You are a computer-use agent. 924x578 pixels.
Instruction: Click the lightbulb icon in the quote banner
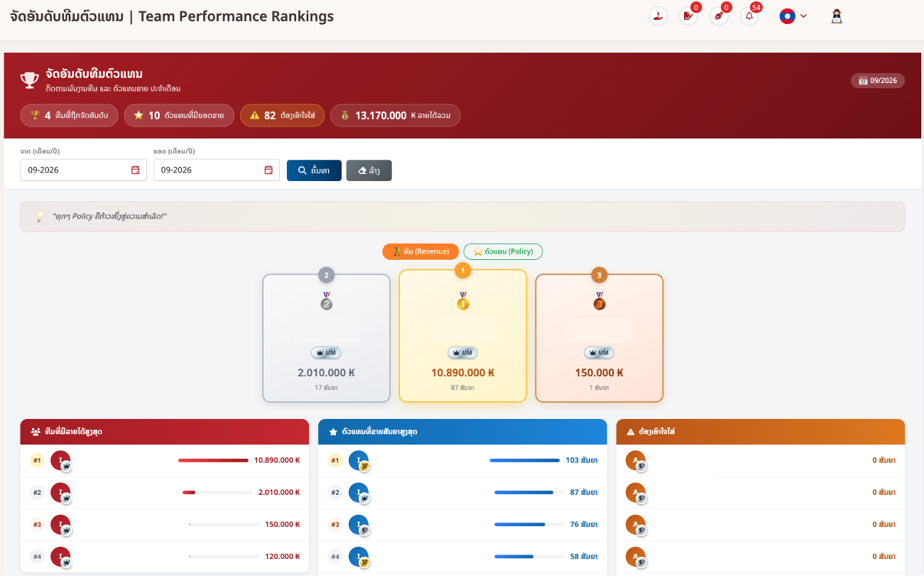(40, 216)
